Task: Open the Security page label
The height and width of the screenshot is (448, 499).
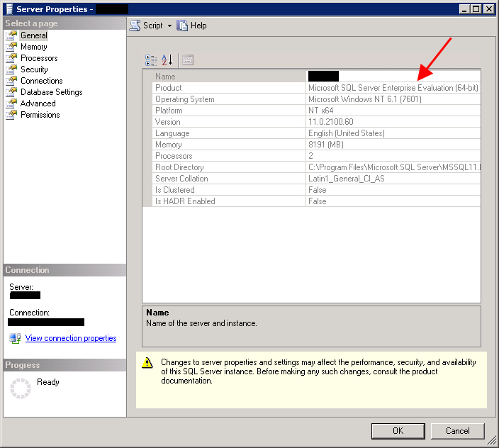Action: 34,69
